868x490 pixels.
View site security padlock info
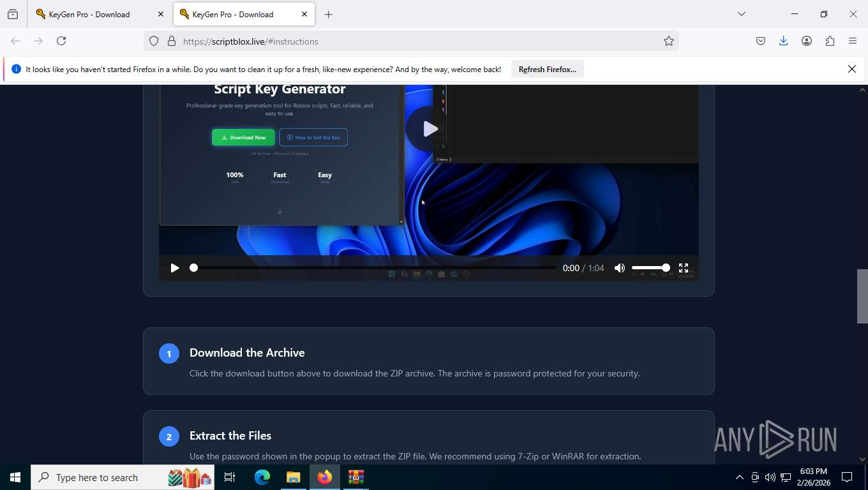point(171,41)
